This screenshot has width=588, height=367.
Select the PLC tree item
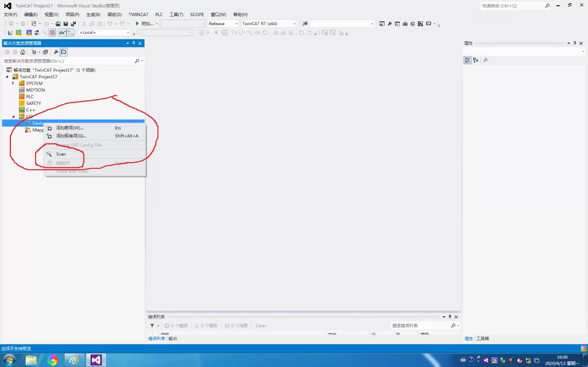point(30,97)
